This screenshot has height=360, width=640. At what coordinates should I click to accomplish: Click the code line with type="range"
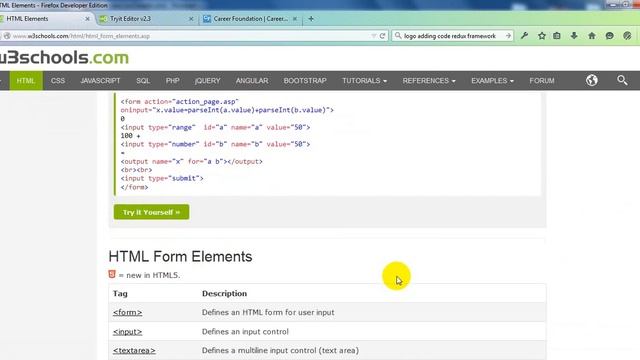pyautogui.click(x=215, y=127)
